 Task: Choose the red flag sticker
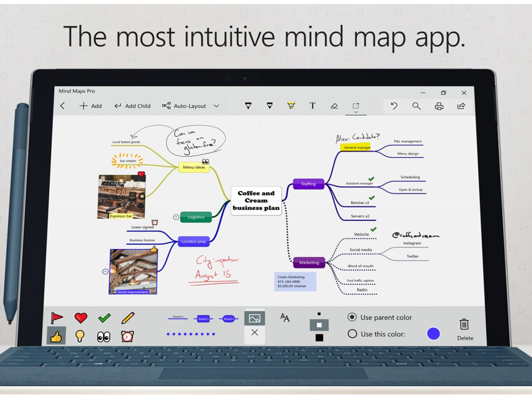point(57,318)
